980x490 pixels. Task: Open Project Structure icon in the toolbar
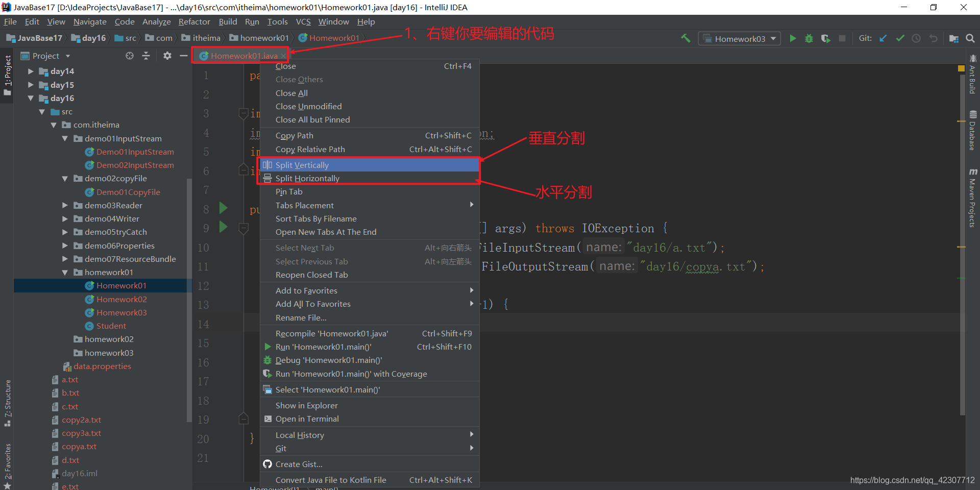coord(953,38)
